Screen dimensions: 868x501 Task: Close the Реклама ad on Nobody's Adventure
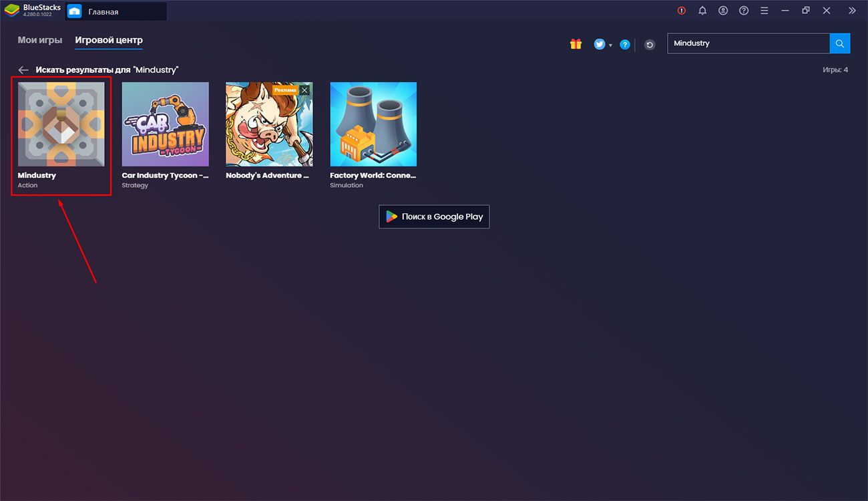click(304, 90)
